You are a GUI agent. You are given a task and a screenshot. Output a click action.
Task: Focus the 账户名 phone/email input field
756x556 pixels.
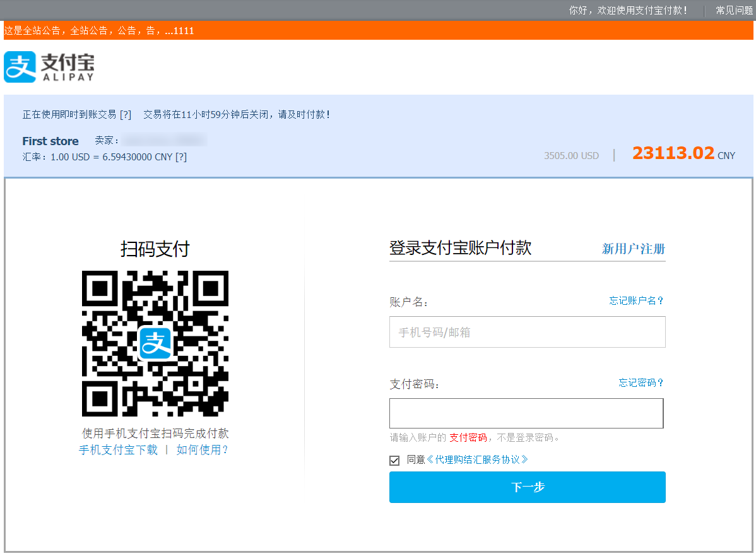[x=528, y=332]
